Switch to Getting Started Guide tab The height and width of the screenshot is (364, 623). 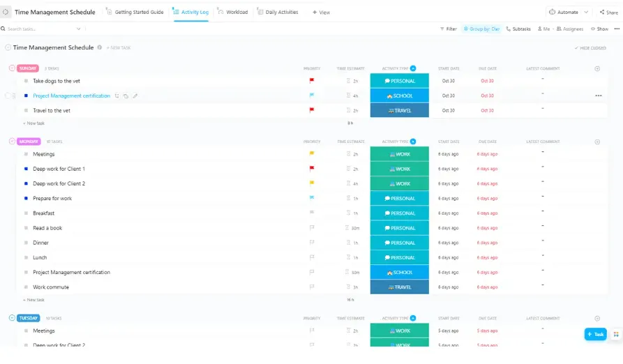[135, 12]
